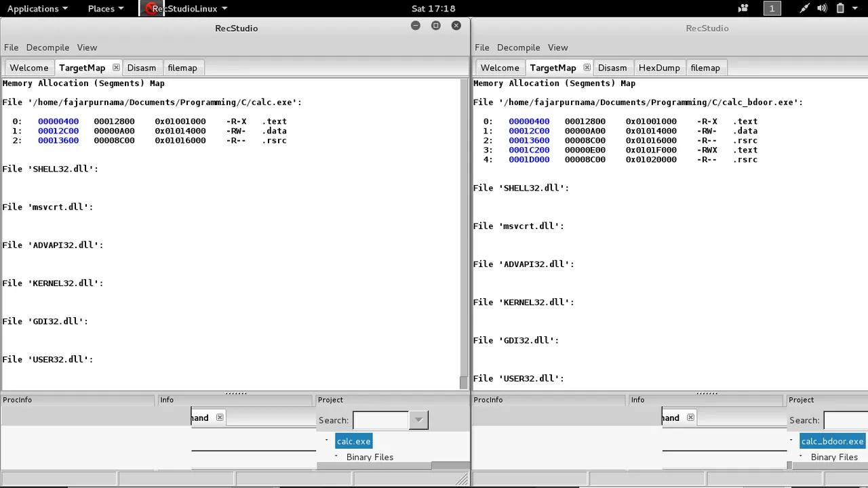Image resolution: width=868 pixels, height=488 pixels.
Task: Click the Search input field in right Project panel
Action: [846, 420]
